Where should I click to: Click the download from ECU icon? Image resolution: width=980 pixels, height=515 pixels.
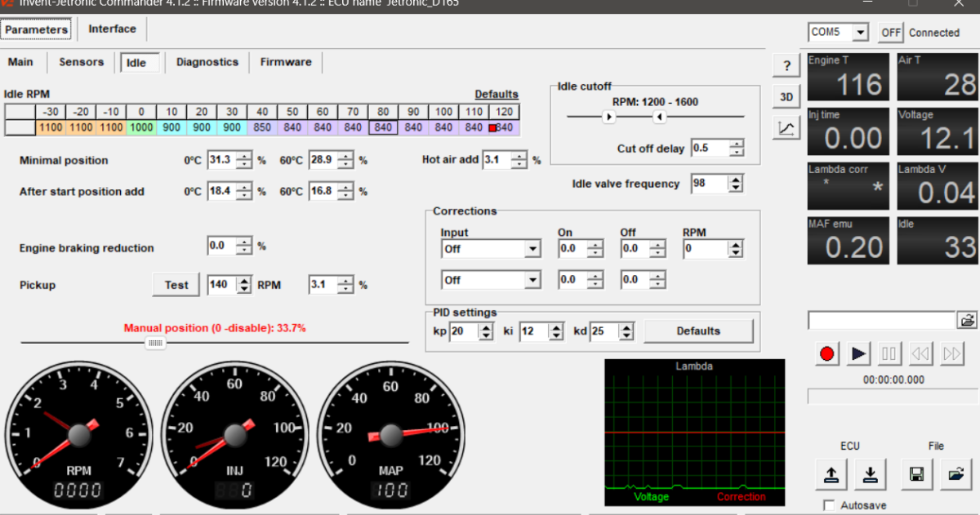coord(870,474)
